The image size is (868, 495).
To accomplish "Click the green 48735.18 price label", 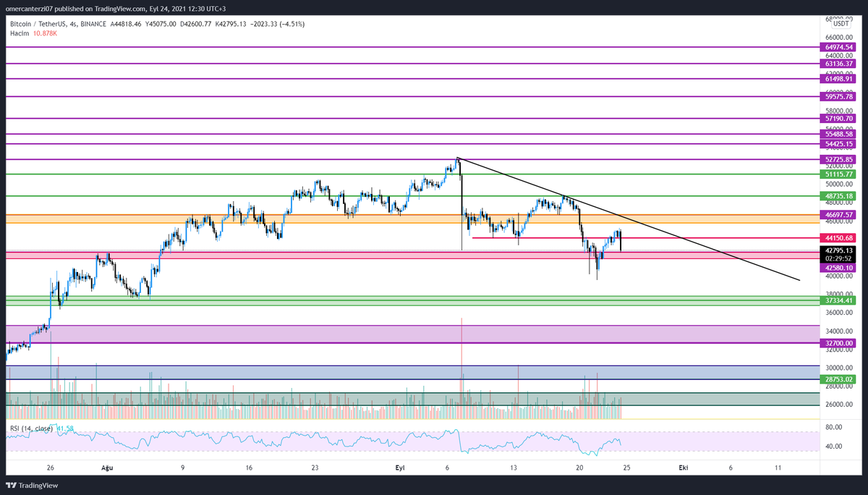I will tap(838, 195).
